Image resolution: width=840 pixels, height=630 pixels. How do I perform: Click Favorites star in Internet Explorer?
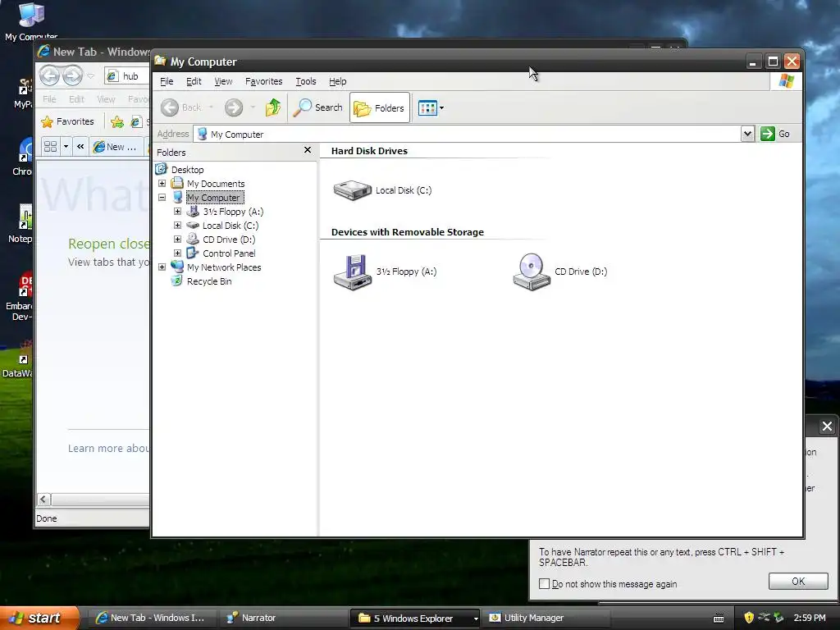67,121
